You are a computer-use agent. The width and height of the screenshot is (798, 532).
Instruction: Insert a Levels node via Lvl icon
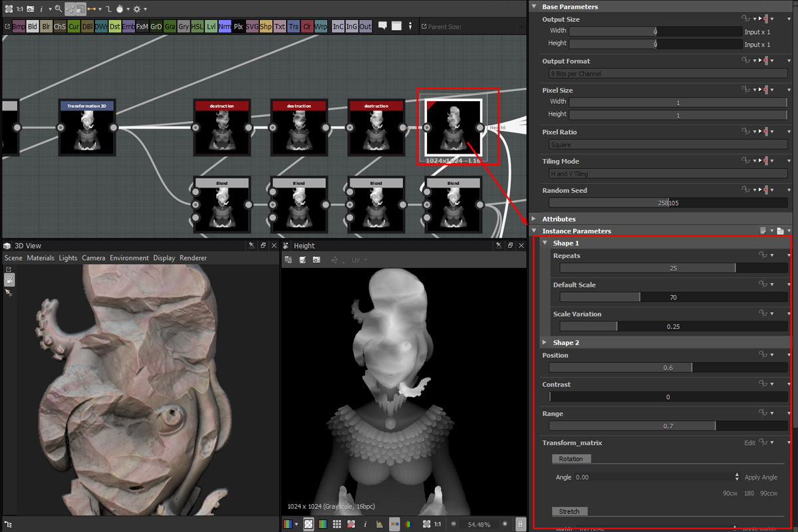tap(211, 27)
